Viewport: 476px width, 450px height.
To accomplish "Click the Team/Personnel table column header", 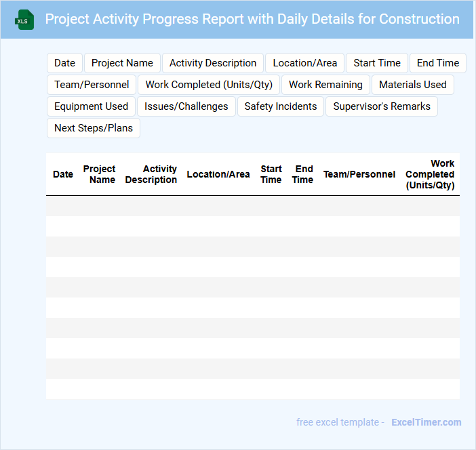I will pyautogui.click(x=359, y=174).
